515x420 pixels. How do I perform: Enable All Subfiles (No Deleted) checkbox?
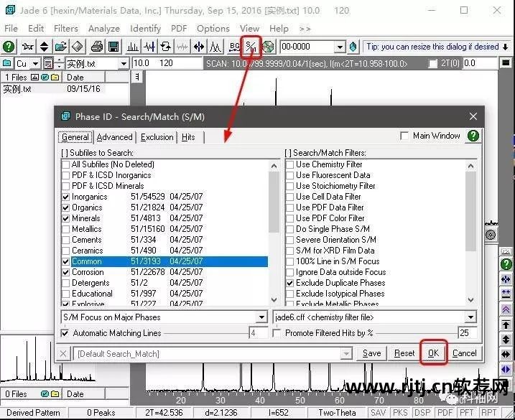65,164
